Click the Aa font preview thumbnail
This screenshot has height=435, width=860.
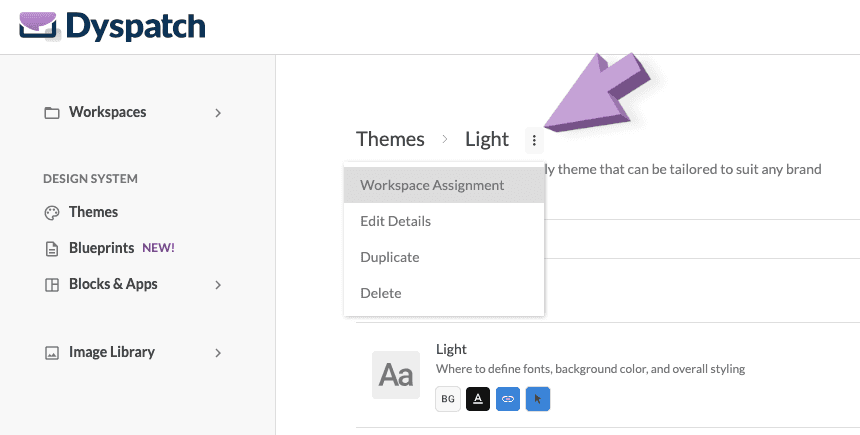(x=396, y=375)
